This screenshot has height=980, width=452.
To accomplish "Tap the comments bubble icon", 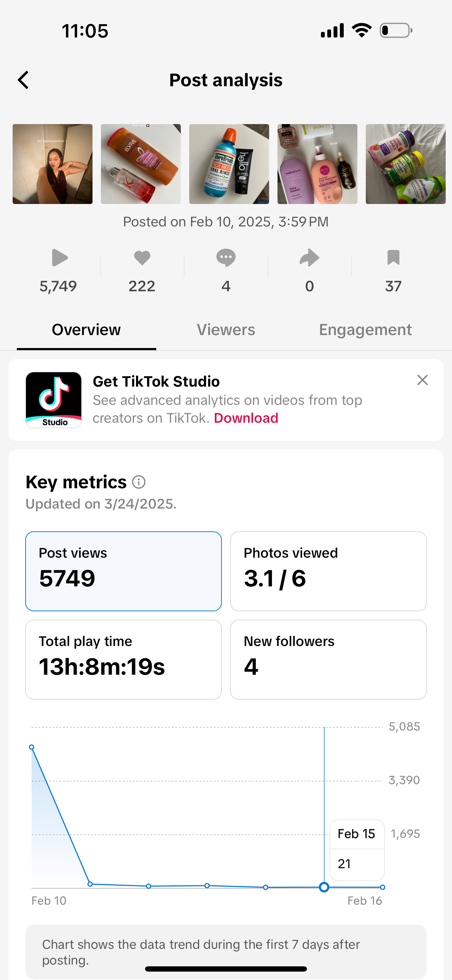I will pos(226,258).
